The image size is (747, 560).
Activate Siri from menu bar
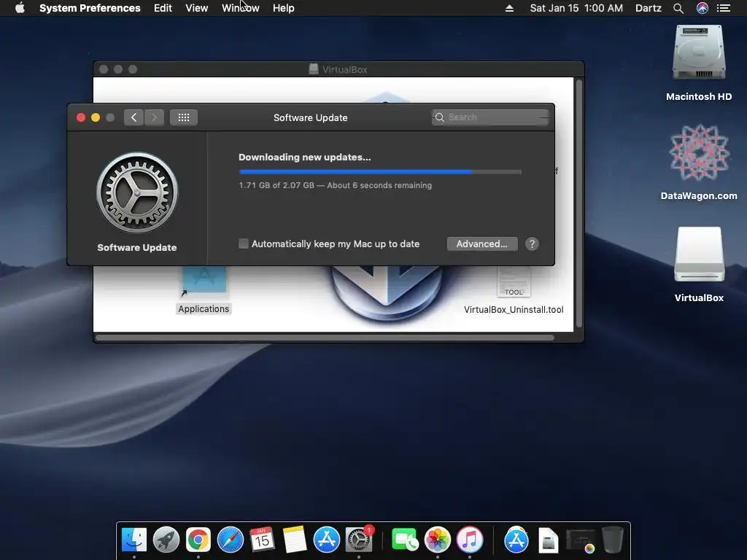pos(703,8)
